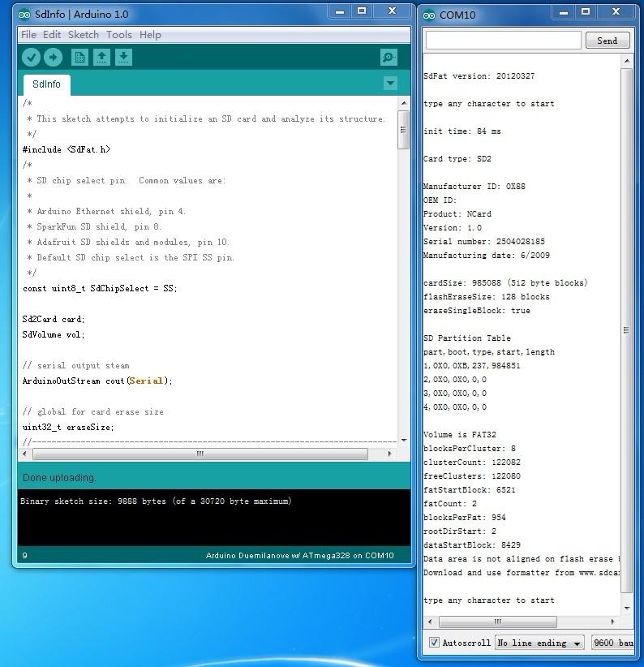Click the 'Binary sketch size: 9888 bytes' console line

156,501
